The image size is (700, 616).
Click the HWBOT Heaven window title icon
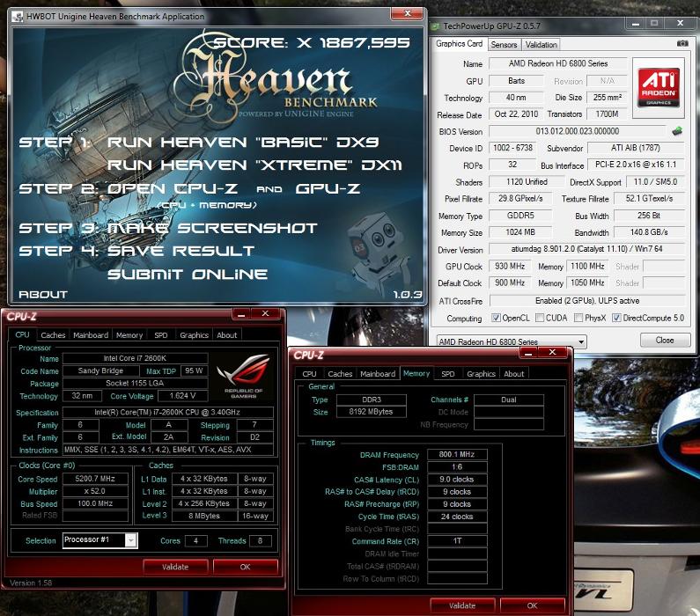[18, 17]
